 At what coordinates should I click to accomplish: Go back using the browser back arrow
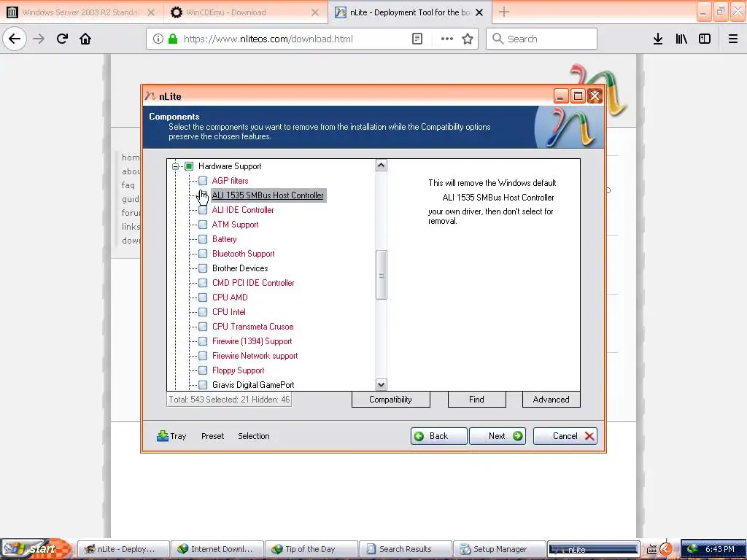coord(15,39)
